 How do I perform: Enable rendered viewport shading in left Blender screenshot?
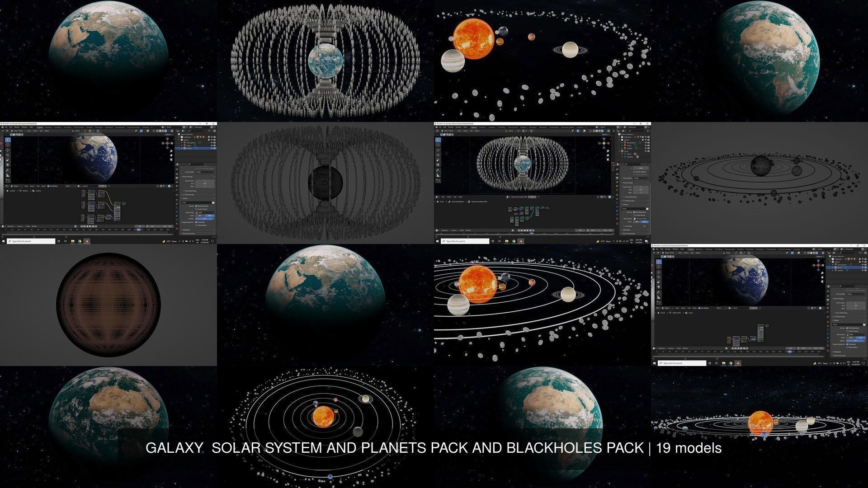tap(165, 131)
